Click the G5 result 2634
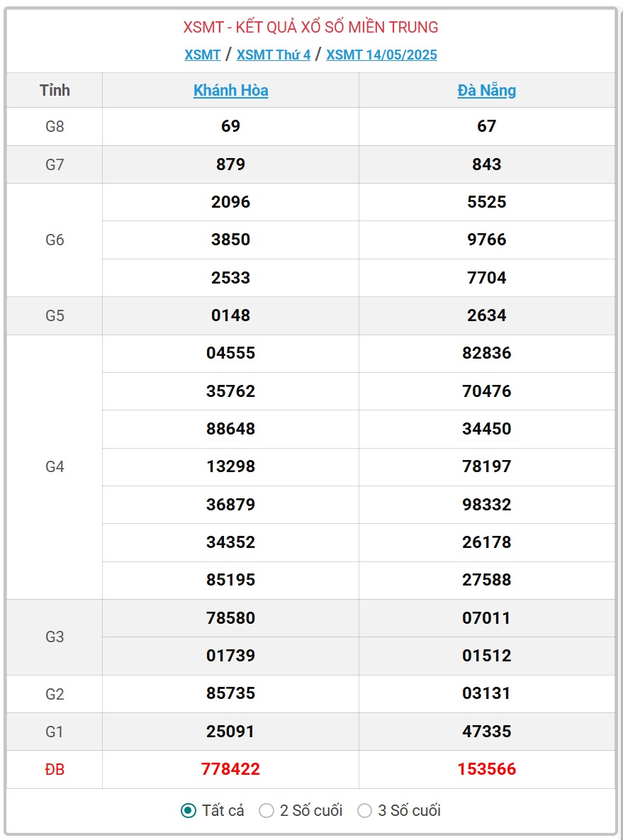Viewport: 623px width, 840px height. pos(487,315)
